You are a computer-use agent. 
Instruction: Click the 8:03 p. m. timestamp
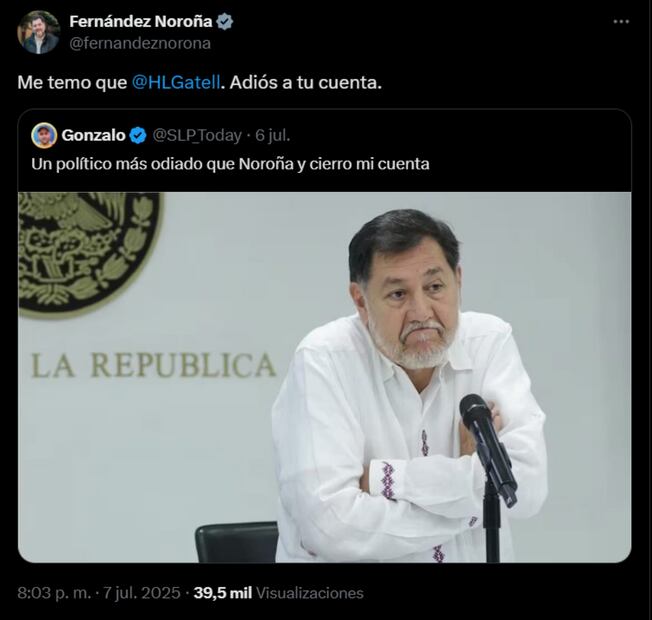pos(51,593)
